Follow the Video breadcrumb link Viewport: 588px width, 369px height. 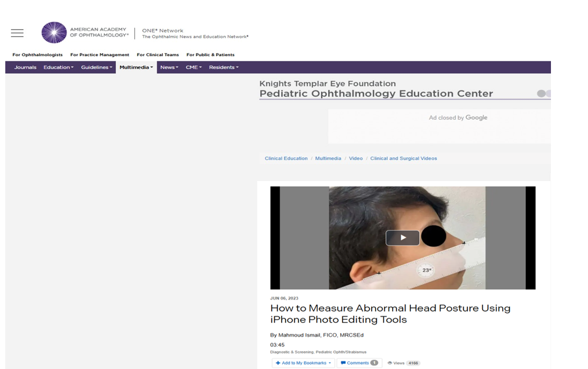click(x=356, y=158)
